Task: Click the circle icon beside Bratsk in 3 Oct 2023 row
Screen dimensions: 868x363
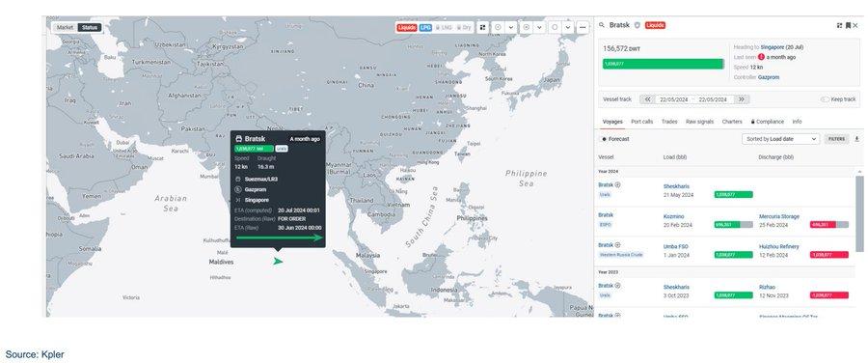Action: (x=617, y=286)
